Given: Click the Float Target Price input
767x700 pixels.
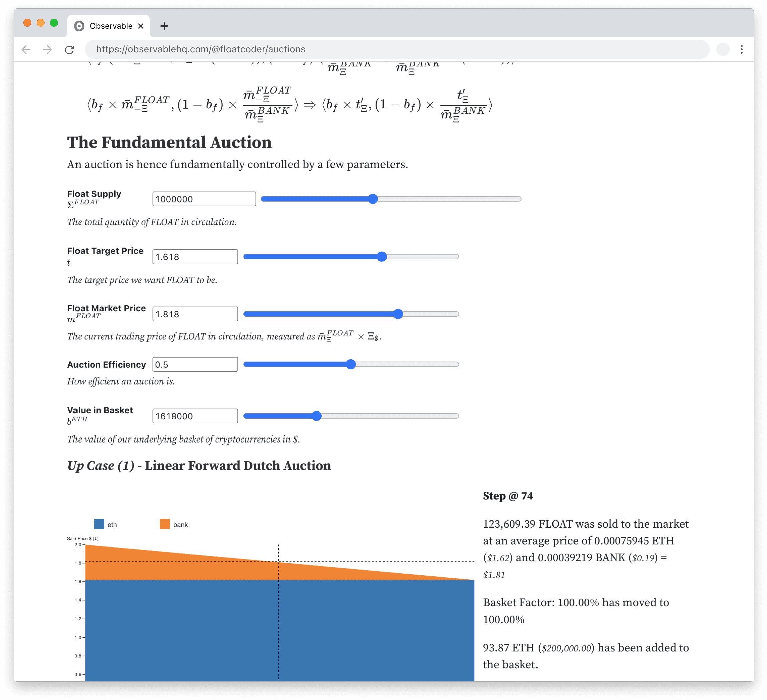Looking at the screenshot, I should 195,257.
